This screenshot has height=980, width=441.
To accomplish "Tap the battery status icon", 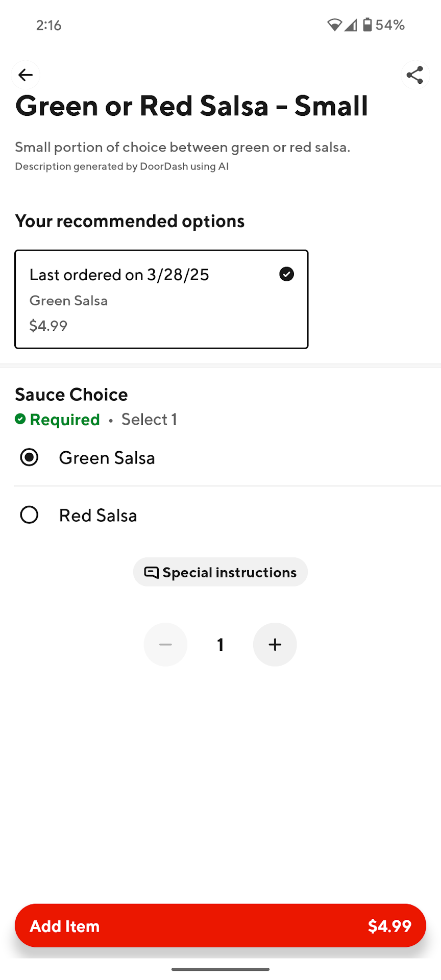I will pyautogui.click(x=367, y=24).
